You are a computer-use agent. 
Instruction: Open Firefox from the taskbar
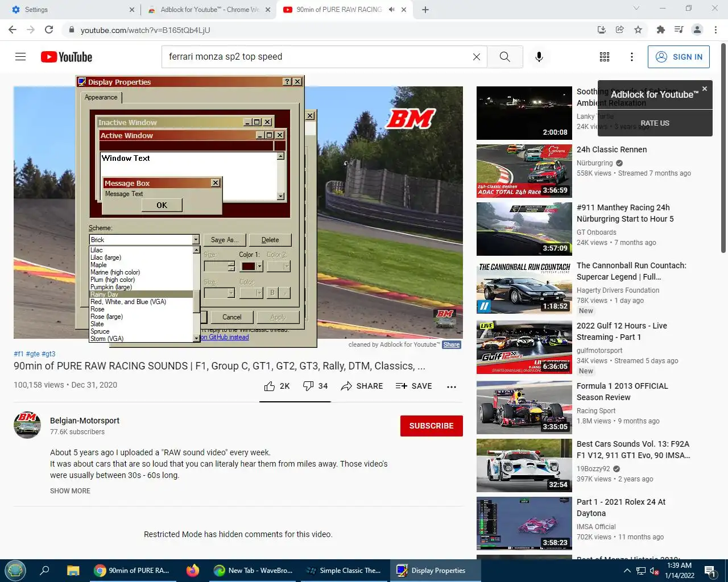(193, 570)
